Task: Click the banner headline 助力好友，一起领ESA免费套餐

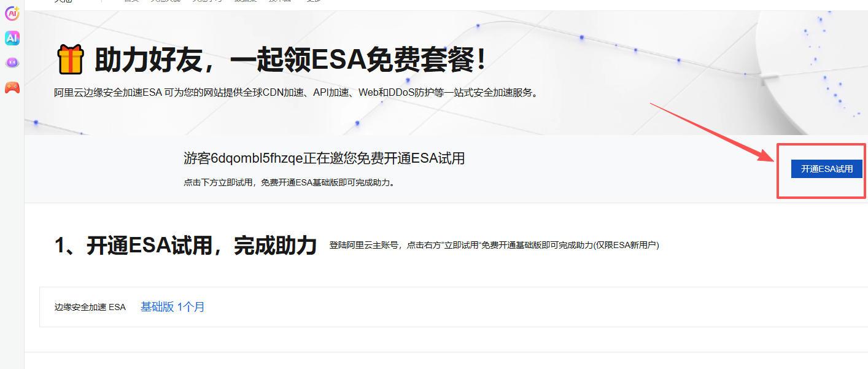Action: pos(276,58)
